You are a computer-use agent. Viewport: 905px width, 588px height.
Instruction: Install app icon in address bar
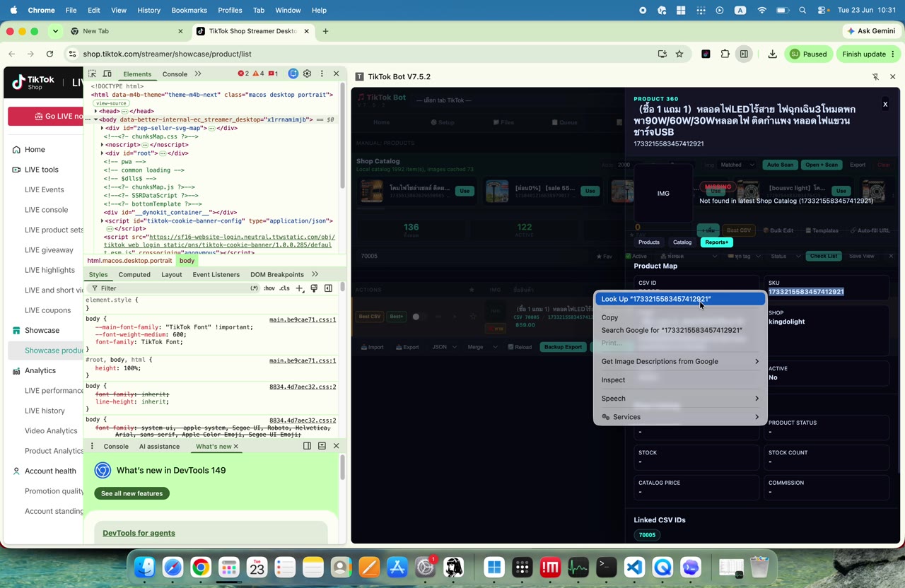pos(662,54)
